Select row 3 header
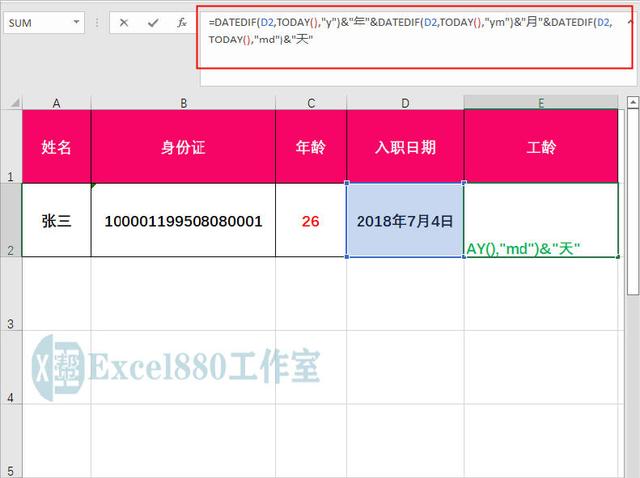This screenshot has width=640, height=478. 11,294
